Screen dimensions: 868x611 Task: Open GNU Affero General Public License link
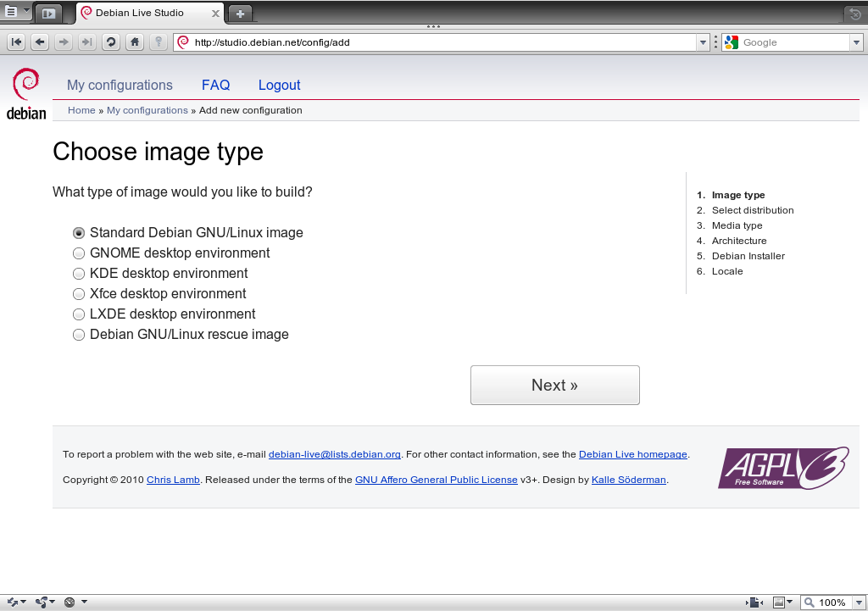[x=437, y=480]
